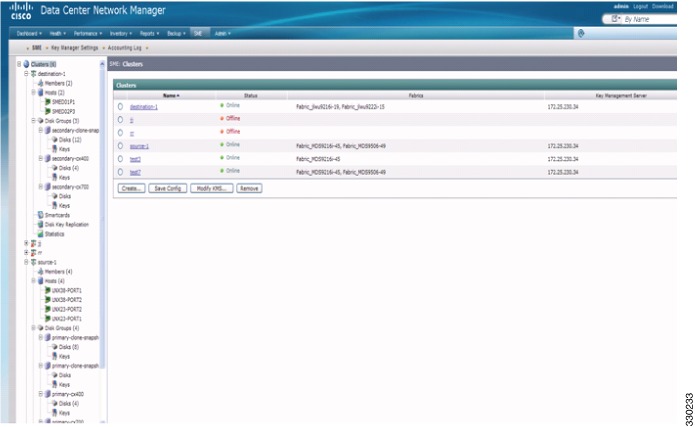Click the destination-1 cluster icon in tree
Screen dimensions: 695x427
coord(33,74)
